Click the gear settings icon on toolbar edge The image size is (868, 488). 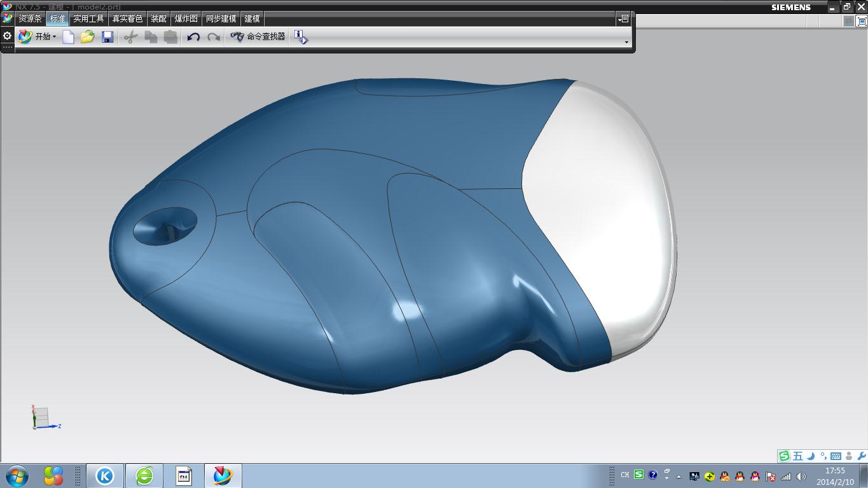(x=7, y=36)
